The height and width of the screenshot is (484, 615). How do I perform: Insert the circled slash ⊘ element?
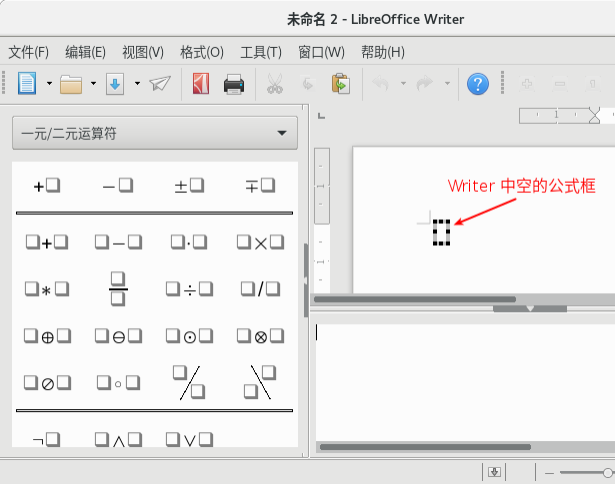(47, 383)
